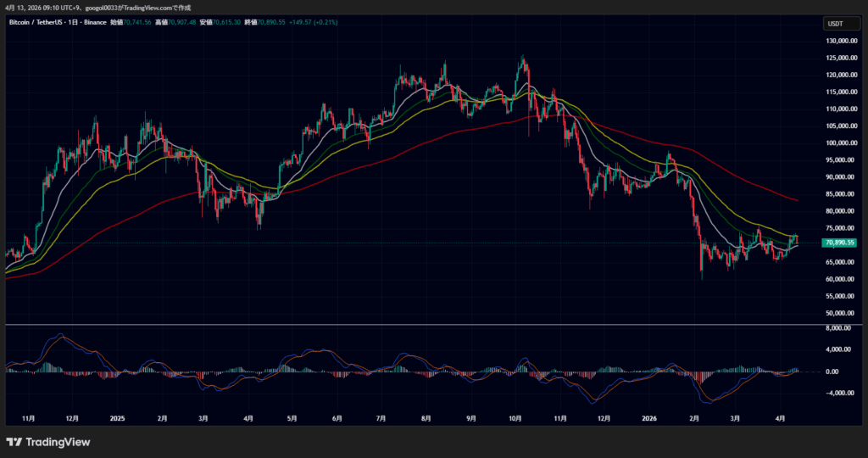Click the +149.57 (+0.21%) change value
The image size is (868, 458).
pos(314,23)
